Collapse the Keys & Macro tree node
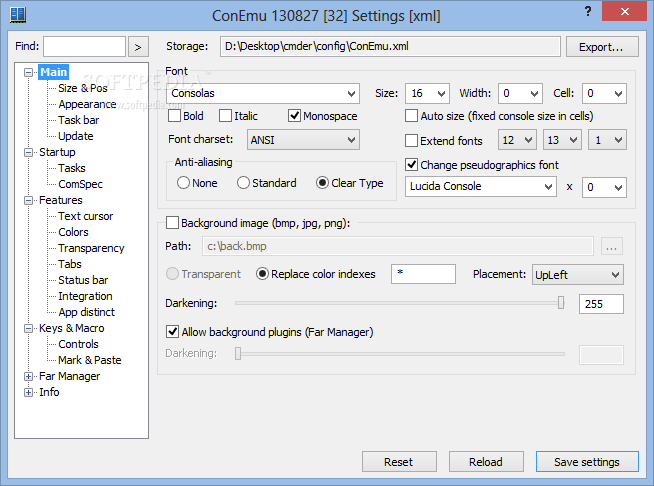Screen dimensions: 654x486 pos(28,328)
